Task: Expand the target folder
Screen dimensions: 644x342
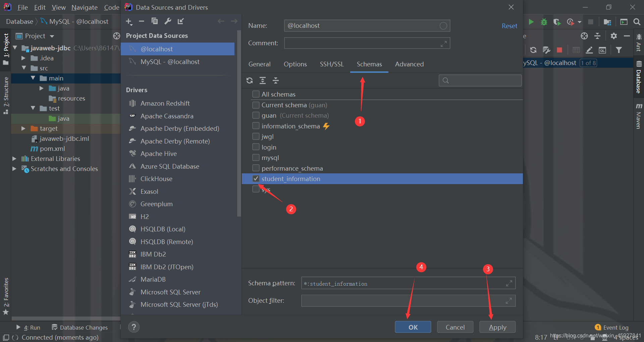Action: pos(23,128)
